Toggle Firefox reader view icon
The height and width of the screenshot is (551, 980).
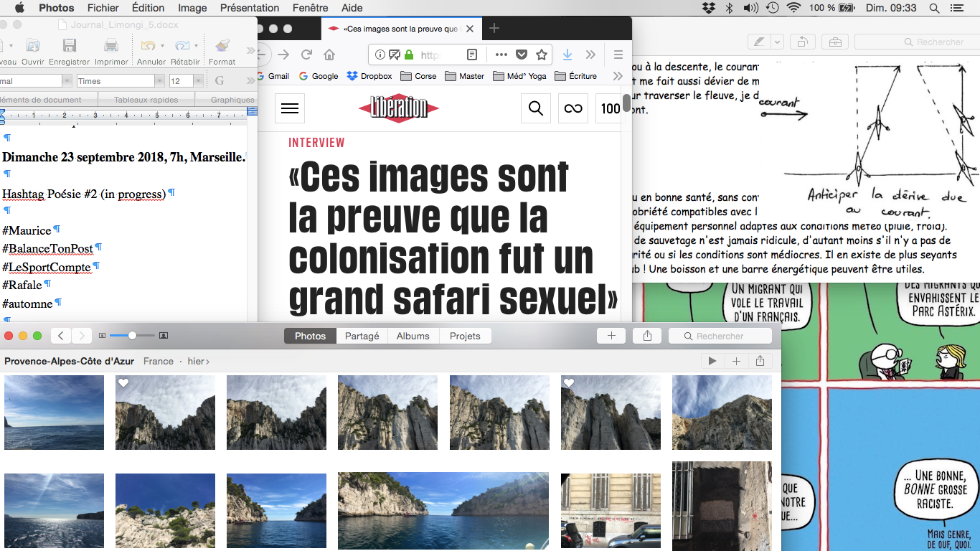472,55
